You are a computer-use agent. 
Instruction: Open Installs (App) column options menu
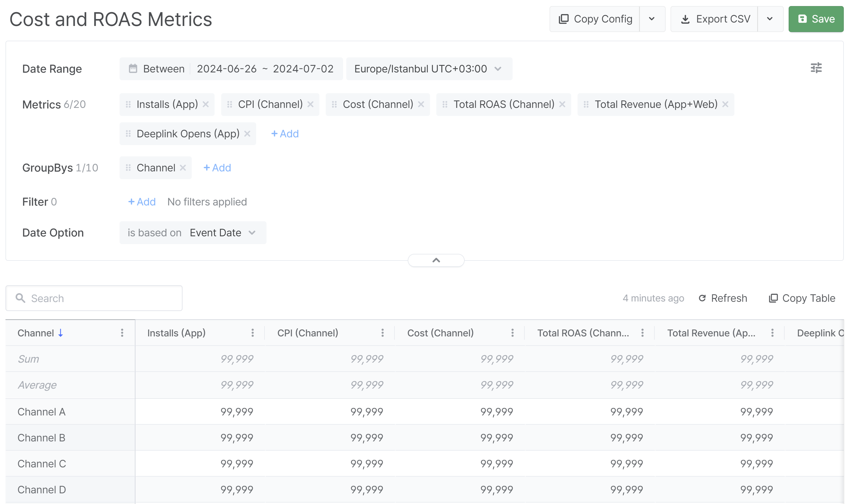point(252,333)
